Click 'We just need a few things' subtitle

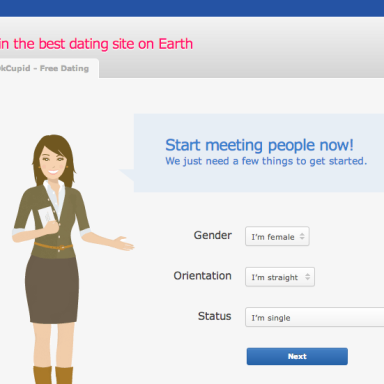266,161
